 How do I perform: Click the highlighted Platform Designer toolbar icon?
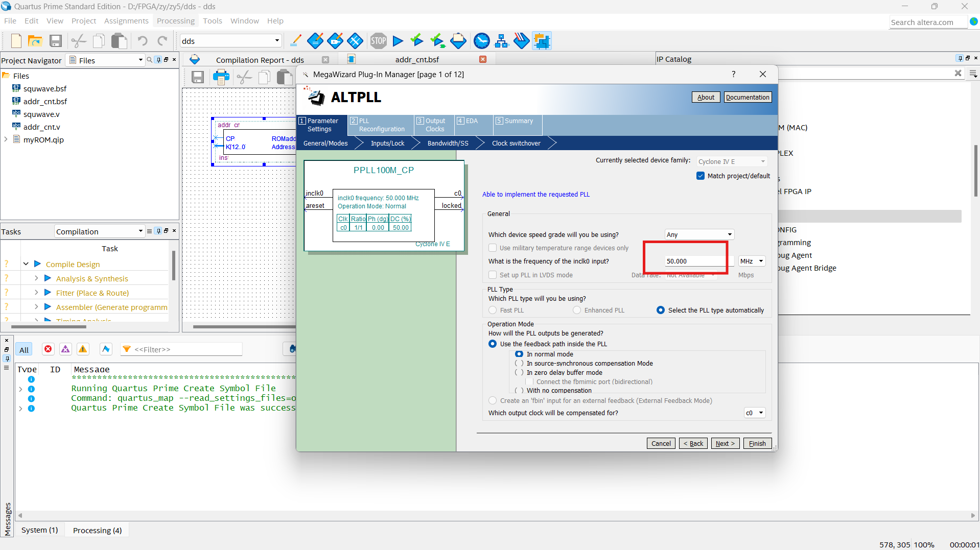click(x=542, y=41)
